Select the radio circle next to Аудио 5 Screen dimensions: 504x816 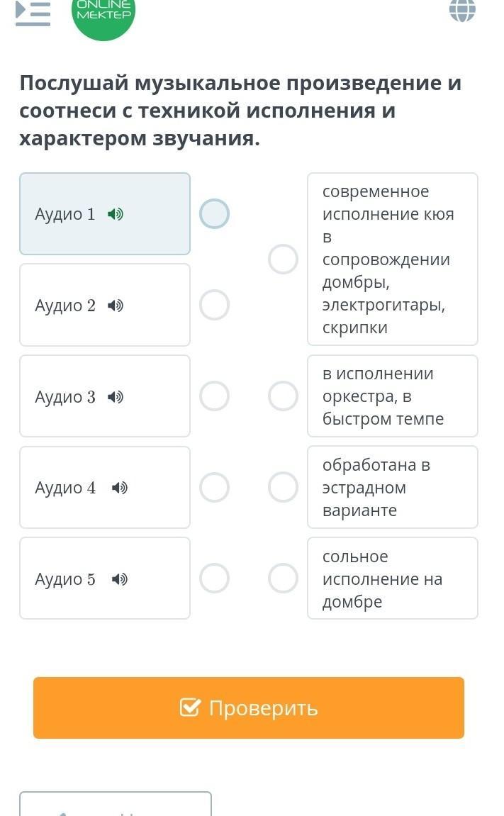pos(214,579)
